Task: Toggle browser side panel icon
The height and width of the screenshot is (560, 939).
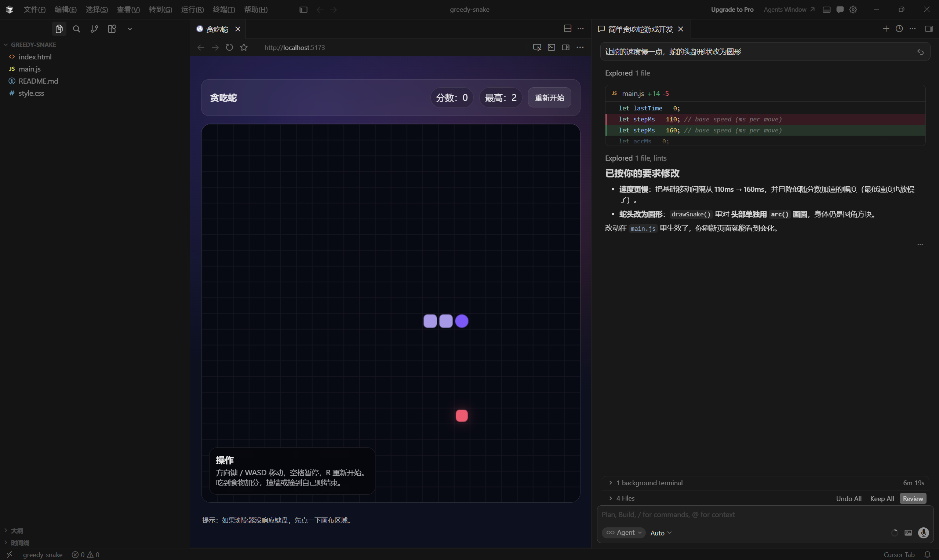Action: [x=565, y=48]
